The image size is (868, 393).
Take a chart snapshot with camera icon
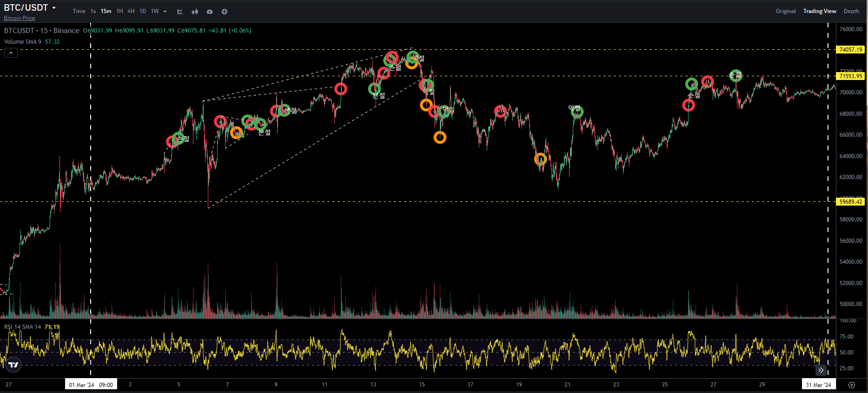tap(210, 12)
